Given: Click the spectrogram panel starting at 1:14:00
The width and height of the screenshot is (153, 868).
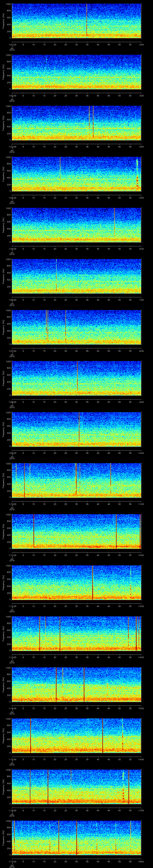Looking at the screenshot, I should tap(76, 685).
